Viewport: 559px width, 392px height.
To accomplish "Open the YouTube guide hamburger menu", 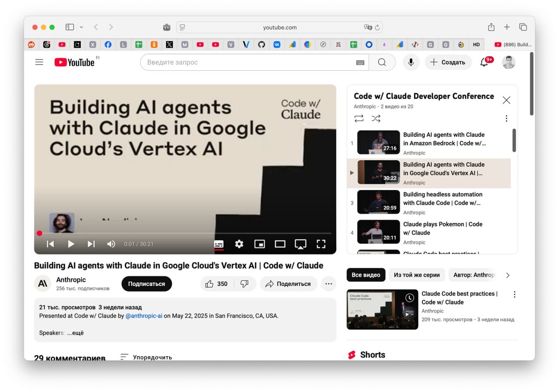I will click(39, 62).
